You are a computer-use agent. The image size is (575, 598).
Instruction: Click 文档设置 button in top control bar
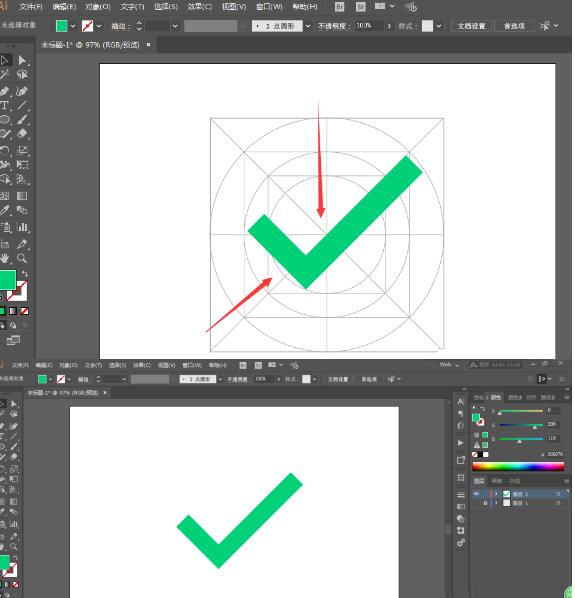coord(471,26)
